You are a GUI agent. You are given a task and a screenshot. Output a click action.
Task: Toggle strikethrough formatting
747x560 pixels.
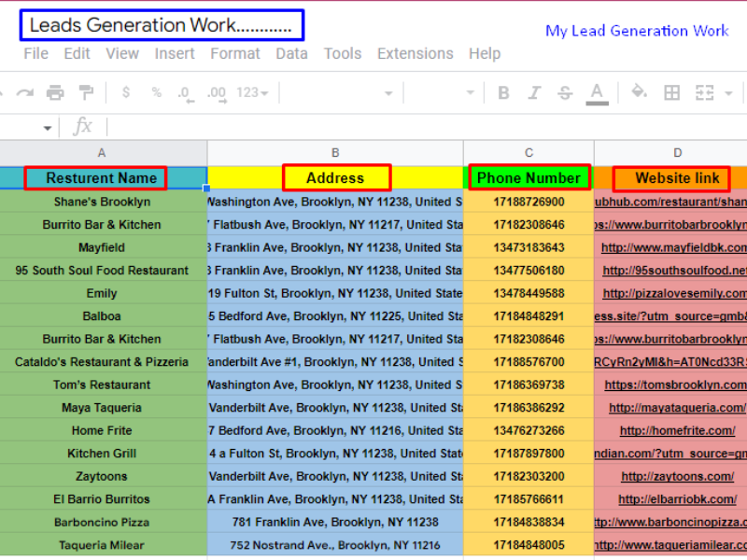click(564, 92)
